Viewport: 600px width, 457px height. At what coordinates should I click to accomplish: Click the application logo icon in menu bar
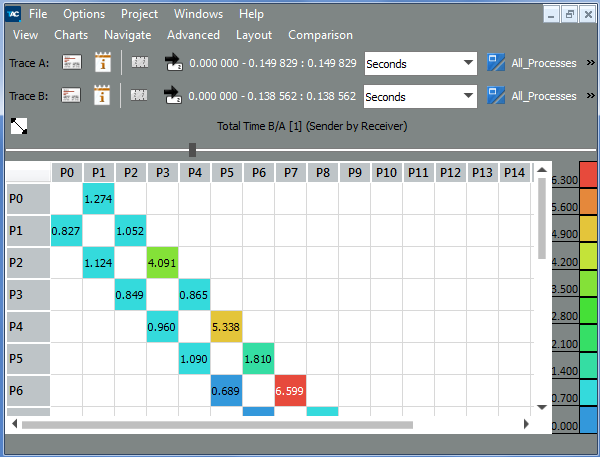pyautogui.click(x=14, y=14)
